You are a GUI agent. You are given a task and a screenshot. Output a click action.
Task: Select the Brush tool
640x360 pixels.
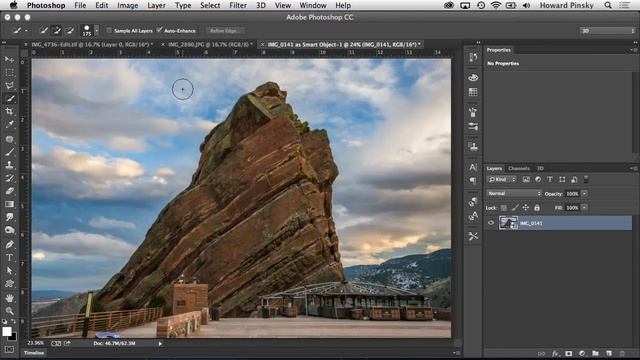point(9,152)
